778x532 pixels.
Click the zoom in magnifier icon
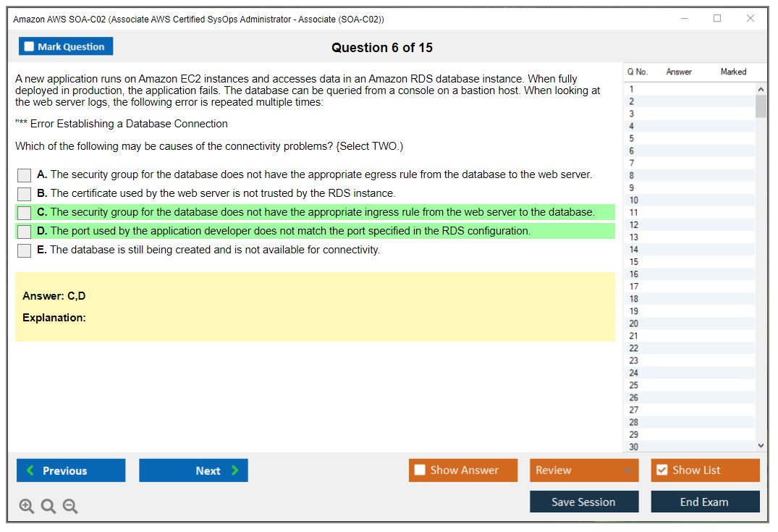click(x=27, y=507)
